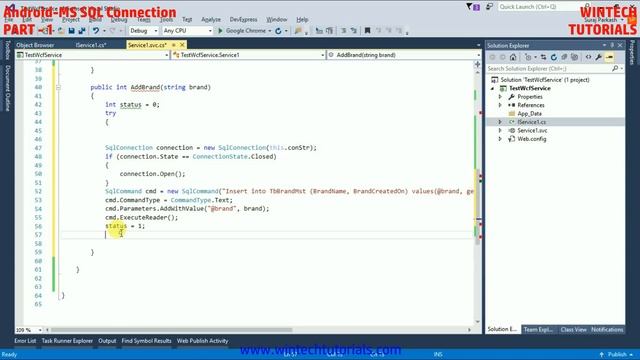Open the DevExpress menu
640x360 pixels.
243,20
